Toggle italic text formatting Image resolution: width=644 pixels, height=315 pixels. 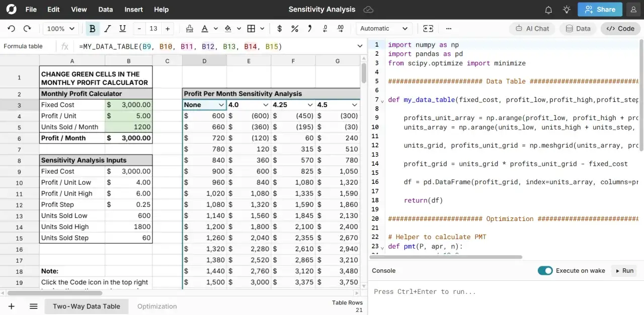107,29
